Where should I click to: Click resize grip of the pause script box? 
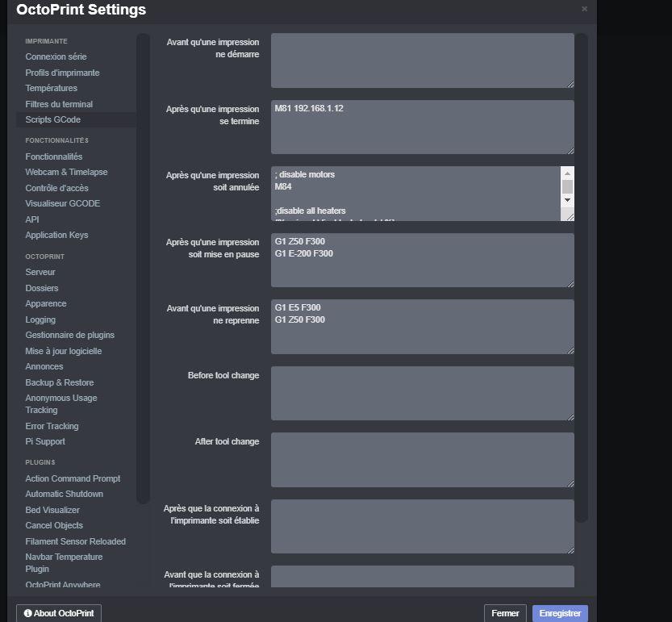[570, 284]
